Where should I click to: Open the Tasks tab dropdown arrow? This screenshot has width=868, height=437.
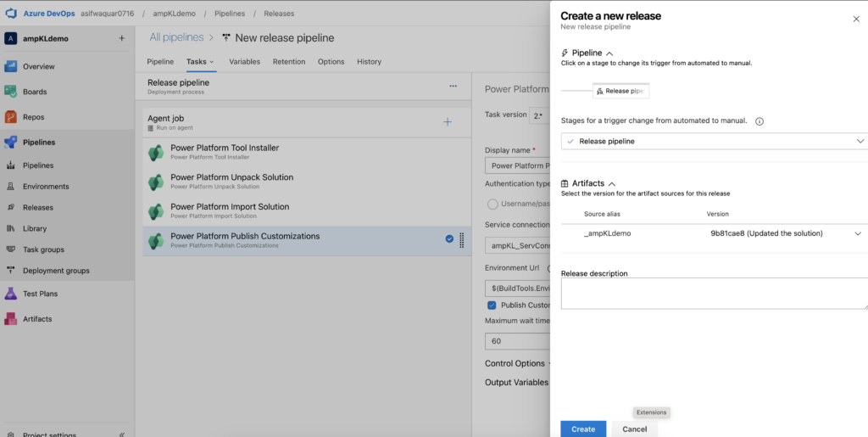click(x=211, y=62)
